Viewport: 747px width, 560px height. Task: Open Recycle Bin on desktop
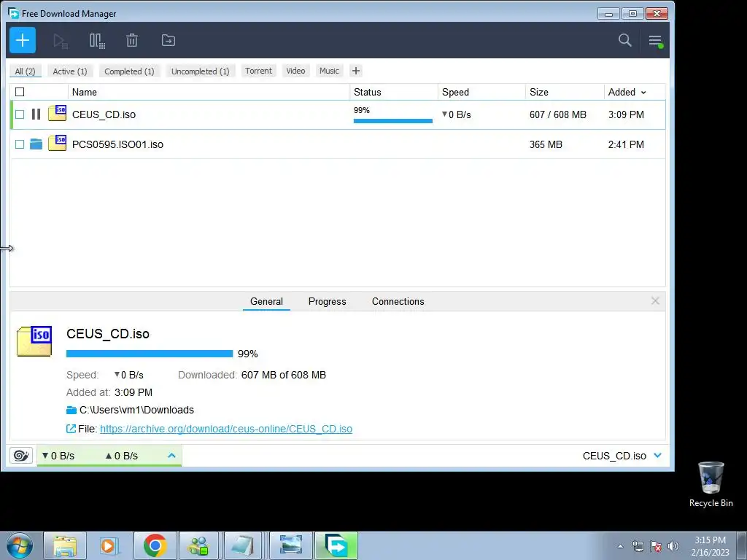tap(711, 484)
